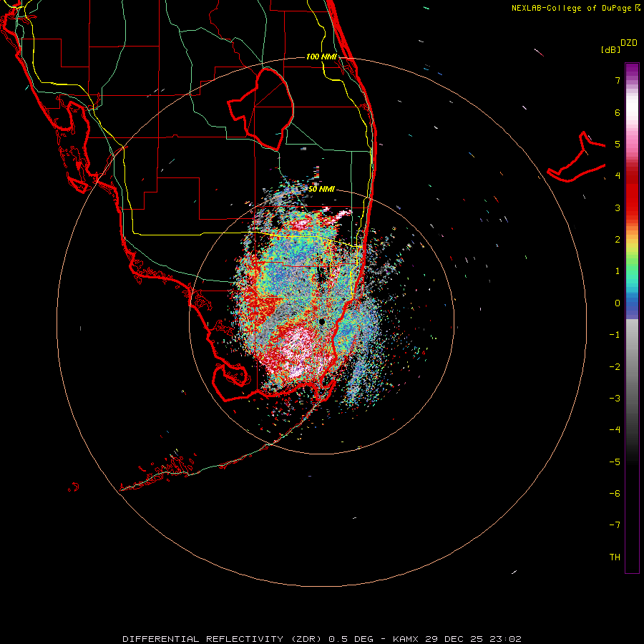The width and height of the screenshot is (644, 644).
Task: Click the [dB] units label
Action: (611, 50)
